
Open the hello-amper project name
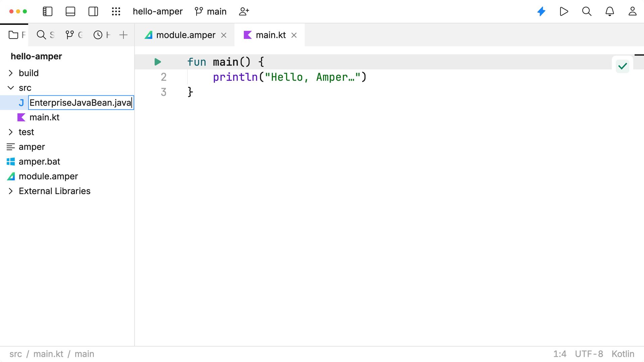pyautogui.click(x=158, y=11)
